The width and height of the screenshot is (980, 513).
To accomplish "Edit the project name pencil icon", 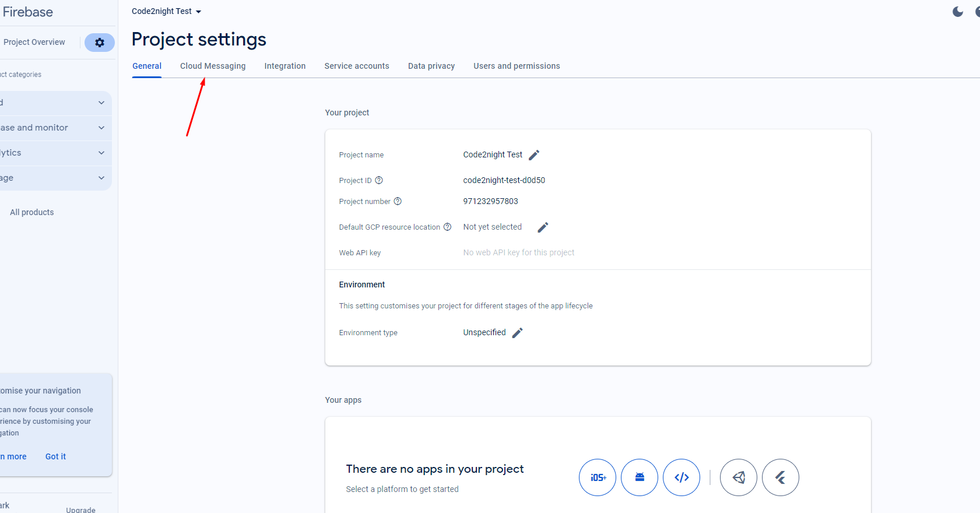I will [534, 155].
